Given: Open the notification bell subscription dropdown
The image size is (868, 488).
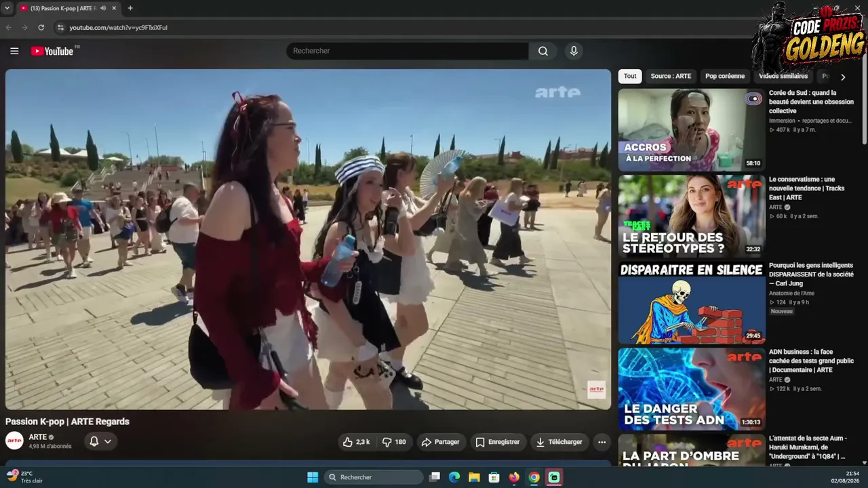Looking at the screenshot, I should tap(100, 442).
